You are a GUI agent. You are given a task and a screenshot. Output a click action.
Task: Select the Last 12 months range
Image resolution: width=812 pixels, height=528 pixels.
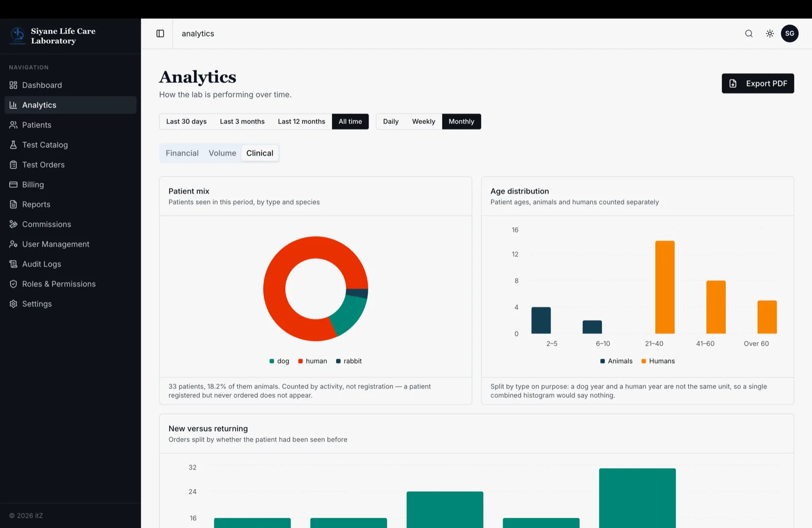pyautogui.click(x=301, y=121)
